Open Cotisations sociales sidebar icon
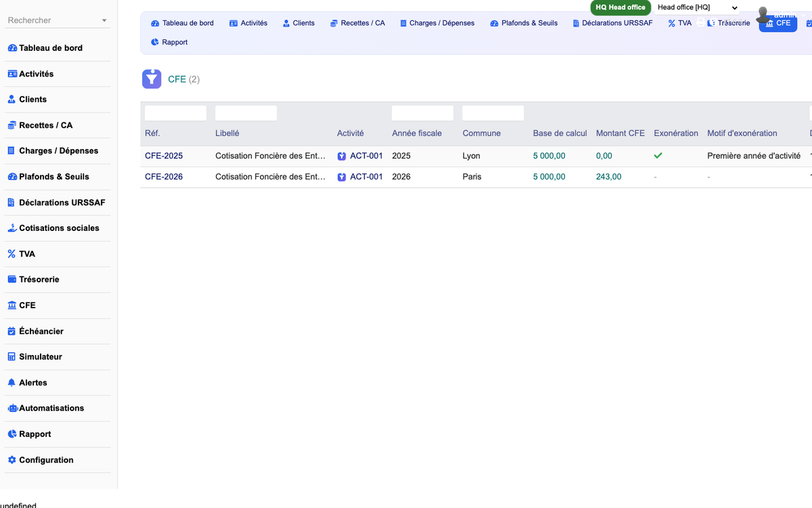Screen dimensions: 812x508 [x=12, y=228]
